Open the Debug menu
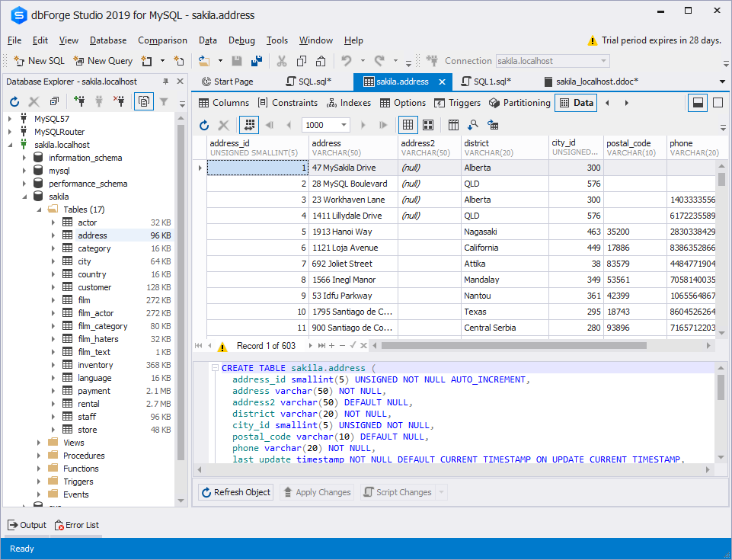 (x=241, y=40)
